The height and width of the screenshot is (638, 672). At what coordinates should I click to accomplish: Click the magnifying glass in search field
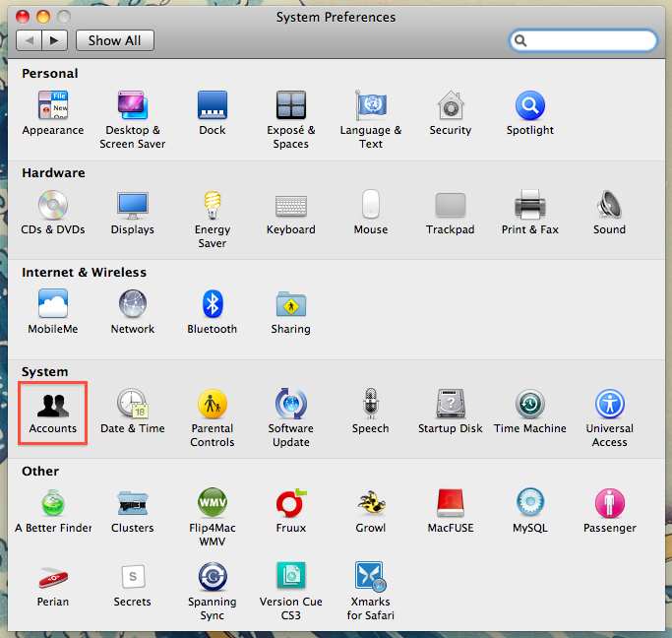(x=520, y=40)
